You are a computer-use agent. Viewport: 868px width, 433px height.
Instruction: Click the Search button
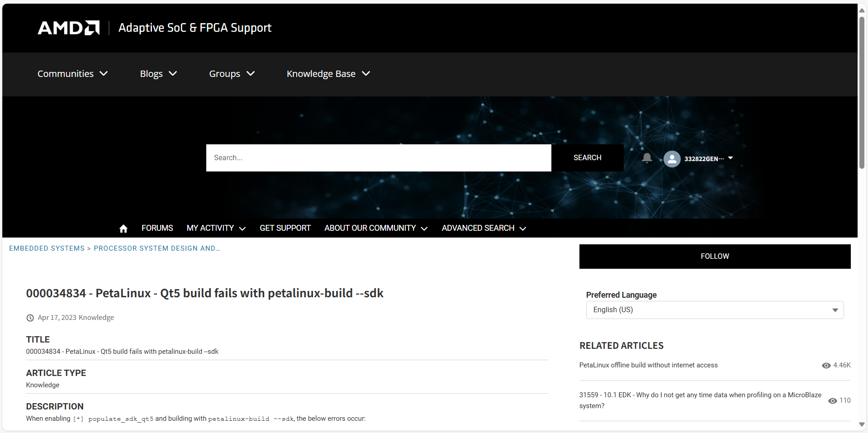(x=587, y=158)
